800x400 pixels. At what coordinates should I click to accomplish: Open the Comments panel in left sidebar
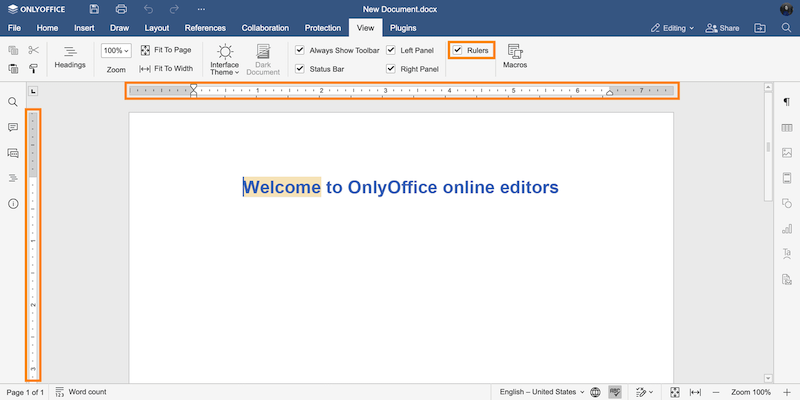[x=13, y=127]
